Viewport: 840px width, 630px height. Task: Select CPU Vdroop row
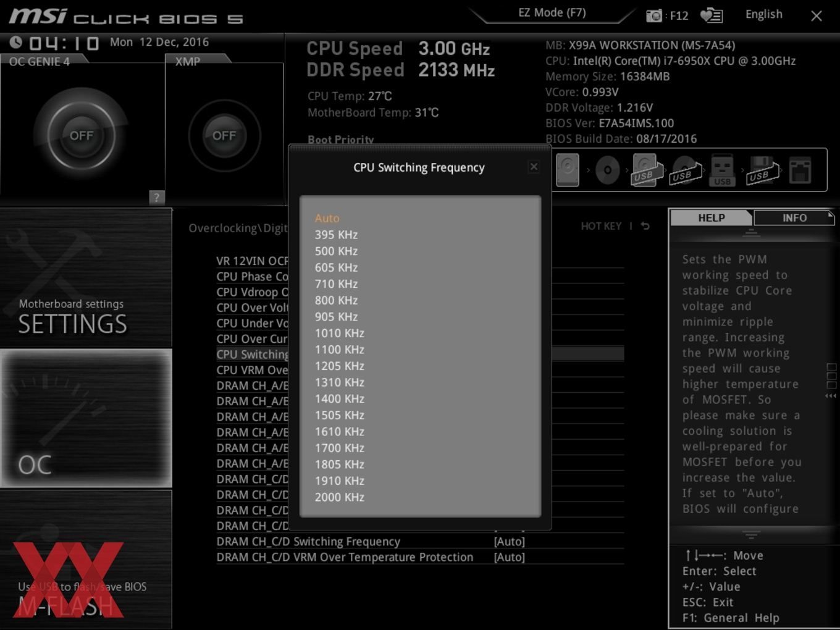coord(252,292)
